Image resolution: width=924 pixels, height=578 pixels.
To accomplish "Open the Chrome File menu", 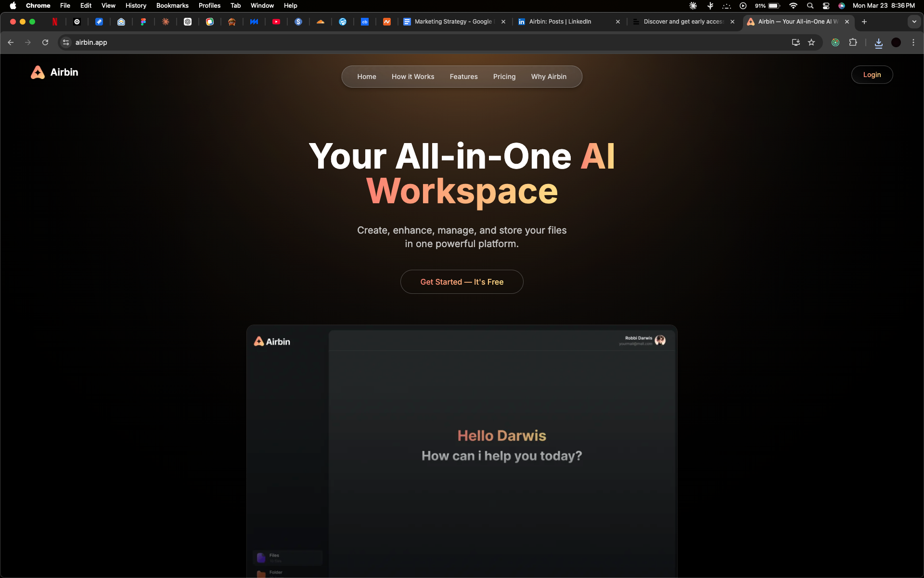I will click(65, 6).
